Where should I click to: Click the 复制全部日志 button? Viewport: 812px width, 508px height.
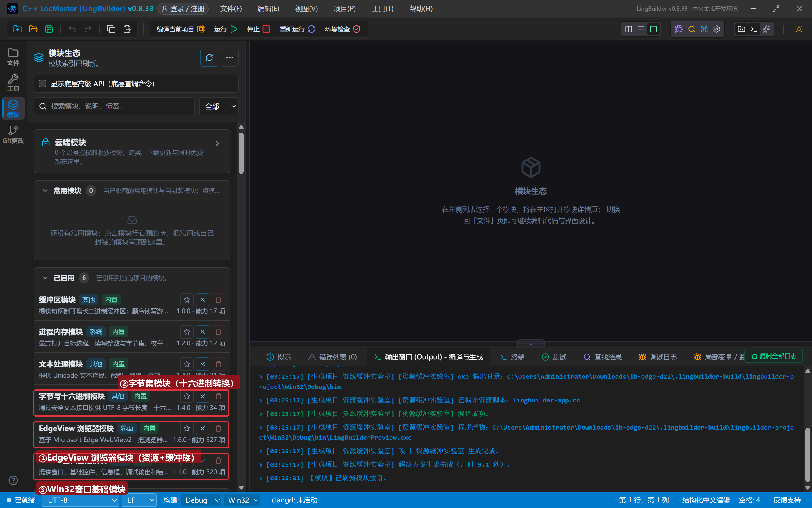click(x=774, y=356)
